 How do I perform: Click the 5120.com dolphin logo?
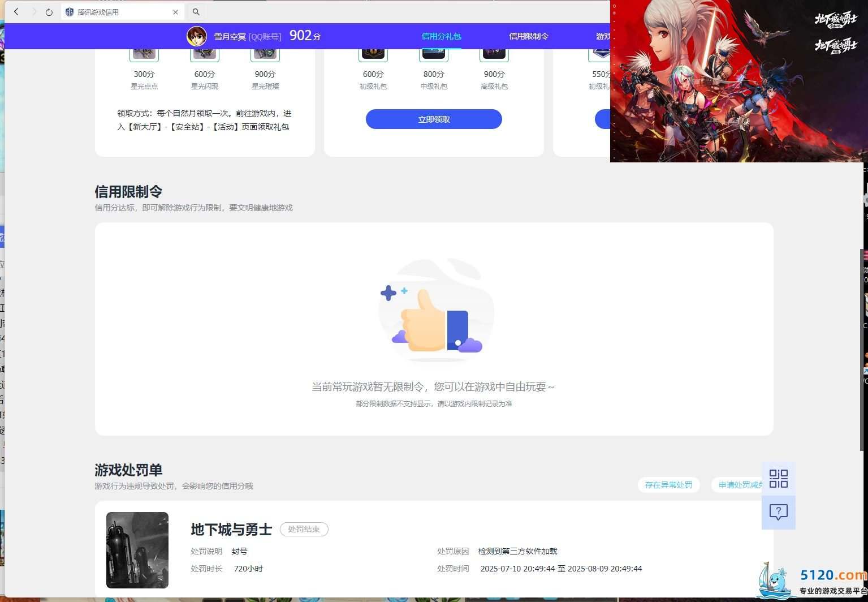pos(812,580)
